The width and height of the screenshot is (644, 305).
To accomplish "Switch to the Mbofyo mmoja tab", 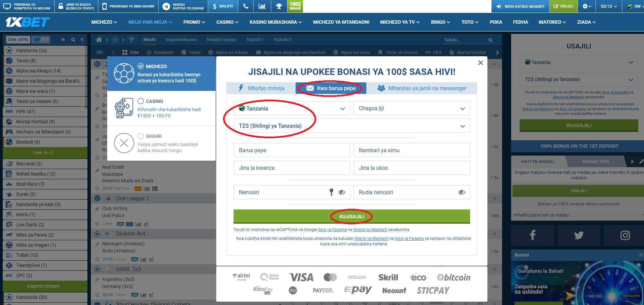I will pyautogui.click(x=261, y=88).
